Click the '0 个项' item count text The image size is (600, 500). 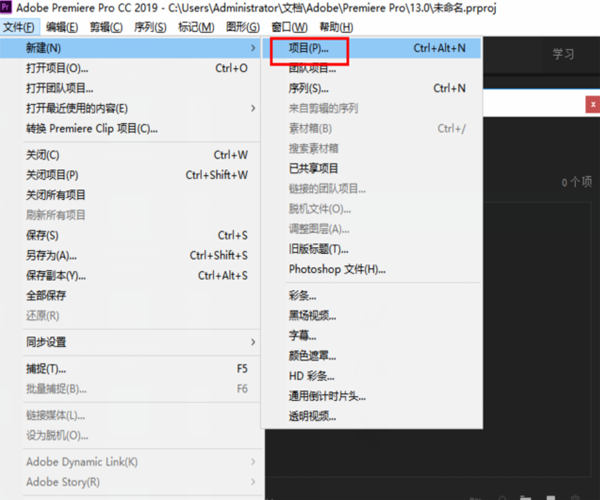pyautogui.click(x=577, y=182)
